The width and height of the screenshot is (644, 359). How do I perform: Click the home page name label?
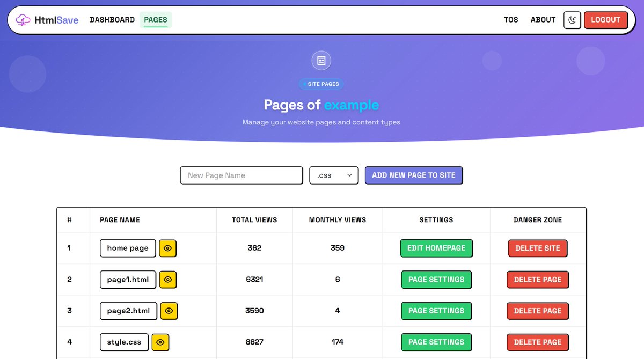coord(128,248)
